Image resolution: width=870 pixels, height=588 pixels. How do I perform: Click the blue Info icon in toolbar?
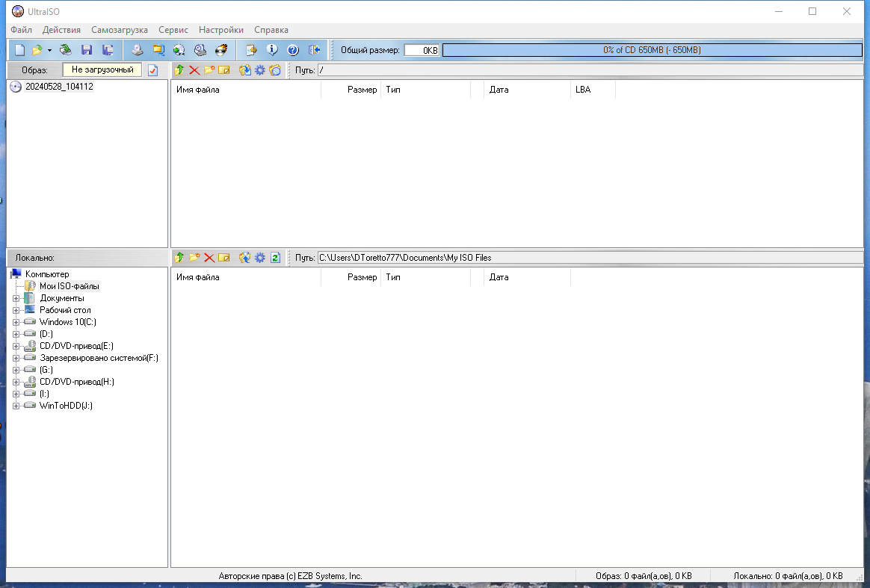(272, 50)
